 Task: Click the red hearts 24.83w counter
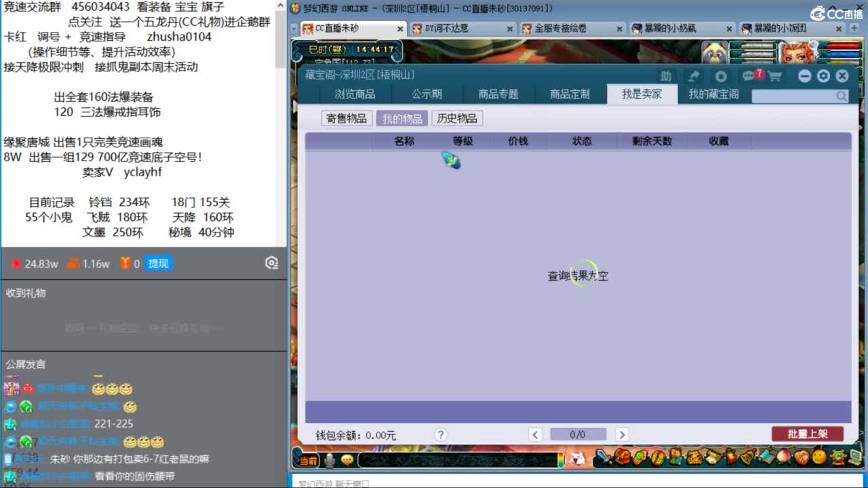coord(35,264)
